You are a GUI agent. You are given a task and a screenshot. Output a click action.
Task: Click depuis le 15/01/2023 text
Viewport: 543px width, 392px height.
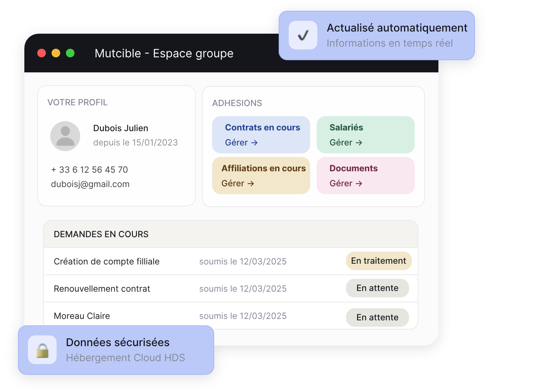pyautogui.click(x=135, y=143)
